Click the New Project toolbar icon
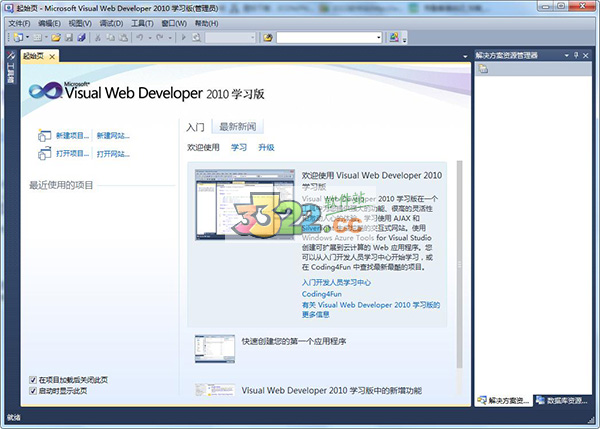The width and height of the screenshot is (600, 429). tap(17, 38)
